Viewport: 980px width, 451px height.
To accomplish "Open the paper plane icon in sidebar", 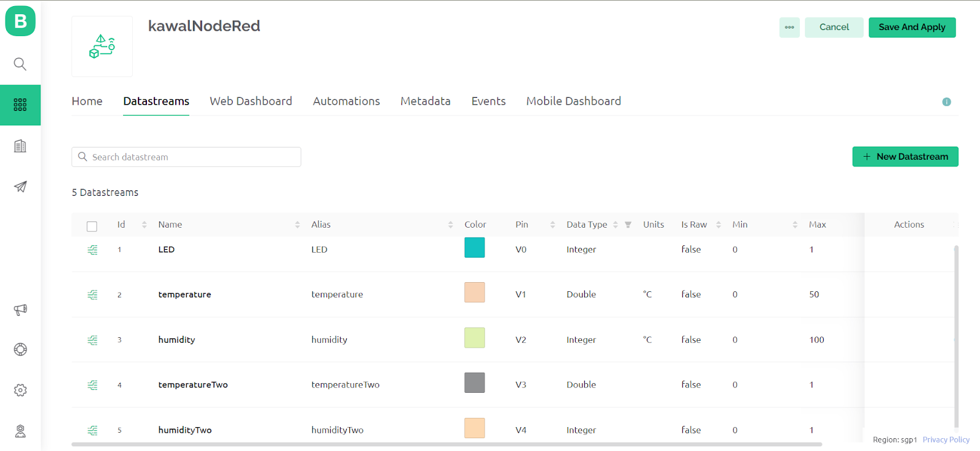I will tap(20, 187).
